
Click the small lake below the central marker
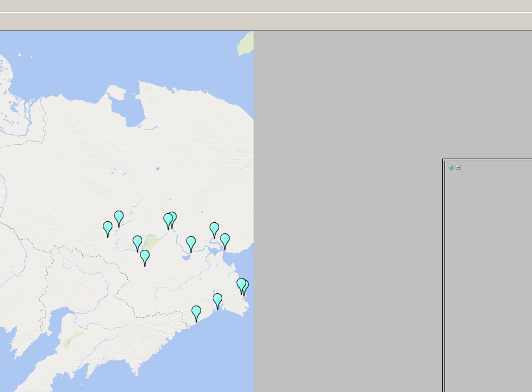186,257
